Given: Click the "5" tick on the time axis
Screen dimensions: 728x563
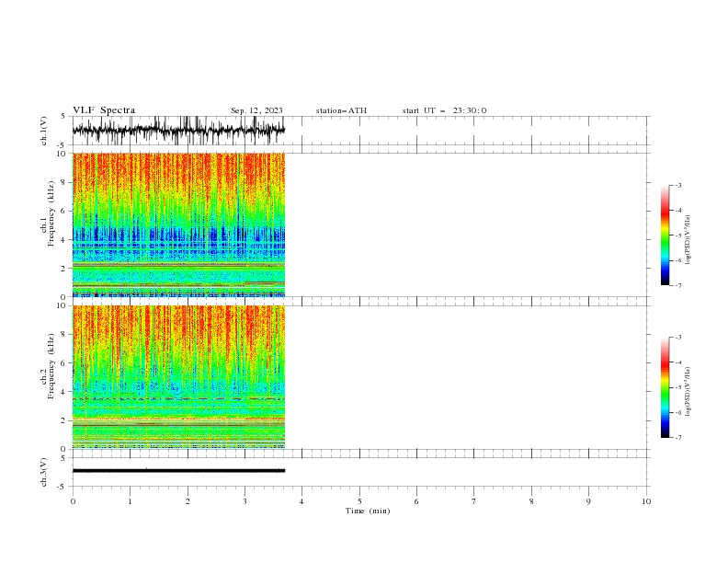Looking at the screenshot, I should [x=359, y=501].
